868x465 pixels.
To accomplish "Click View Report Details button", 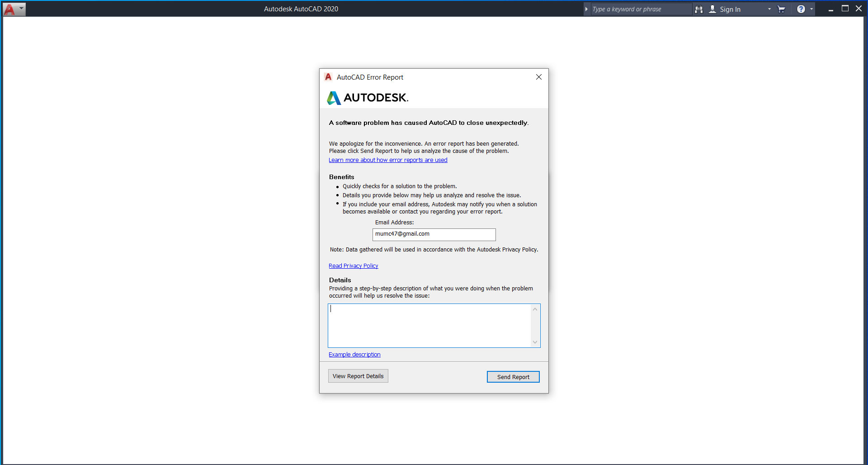I will [x=358, y=376].
